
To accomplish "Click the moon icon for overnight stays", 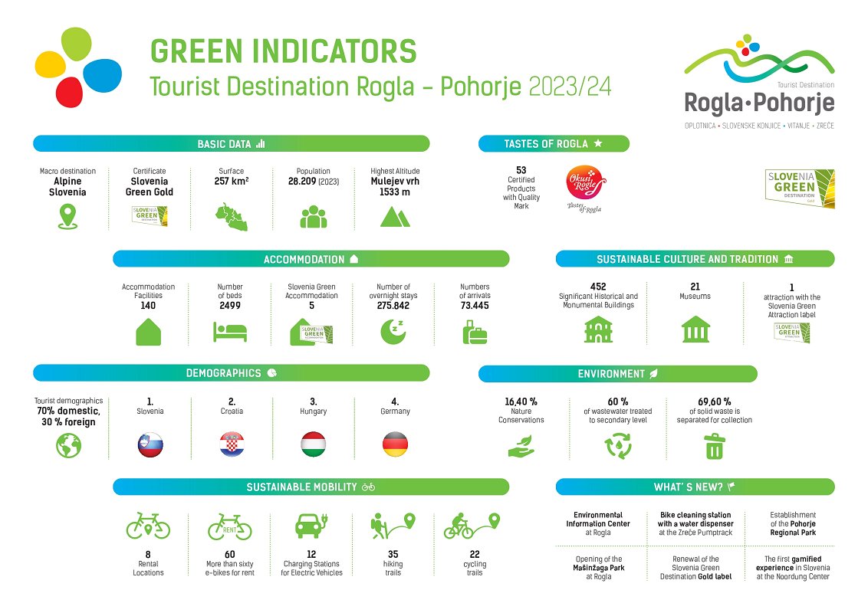I will click(393, 332).
